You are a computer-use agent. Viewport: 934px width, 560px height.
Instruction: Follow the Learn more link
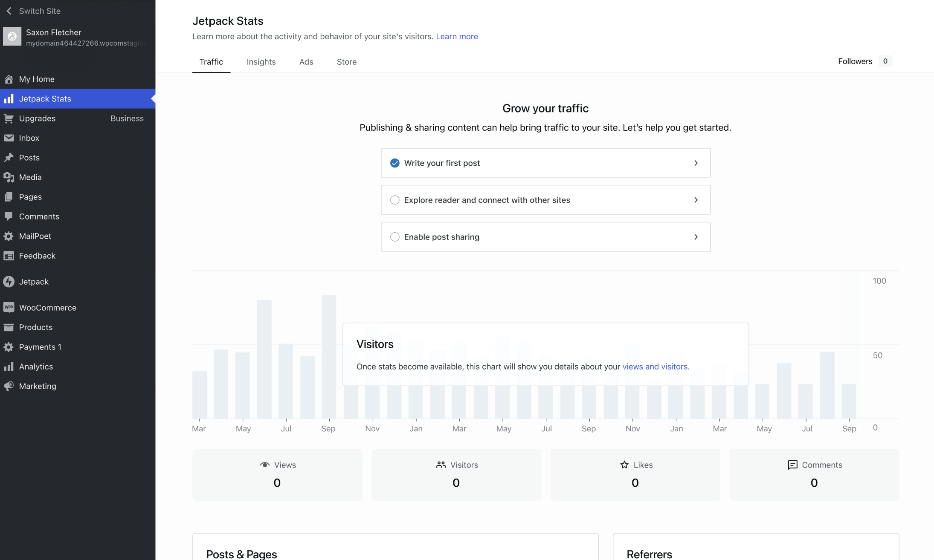pos(457,37)
